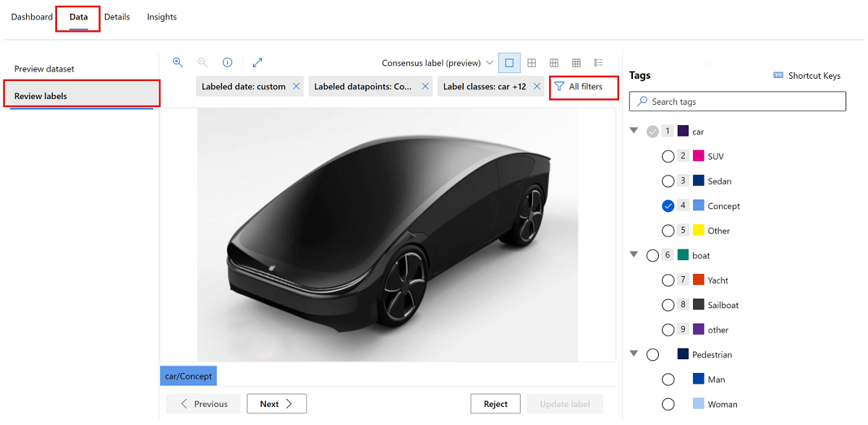Screen dimensions: 868x425
Task: Switch to the 2x2 grid view
Action: (532, 62)
